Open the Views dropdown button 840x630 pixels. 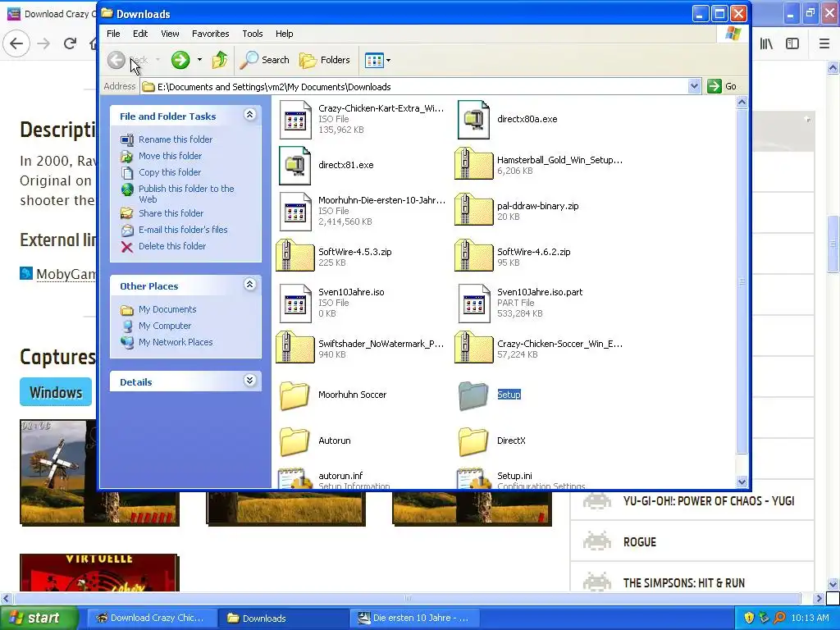377,60
